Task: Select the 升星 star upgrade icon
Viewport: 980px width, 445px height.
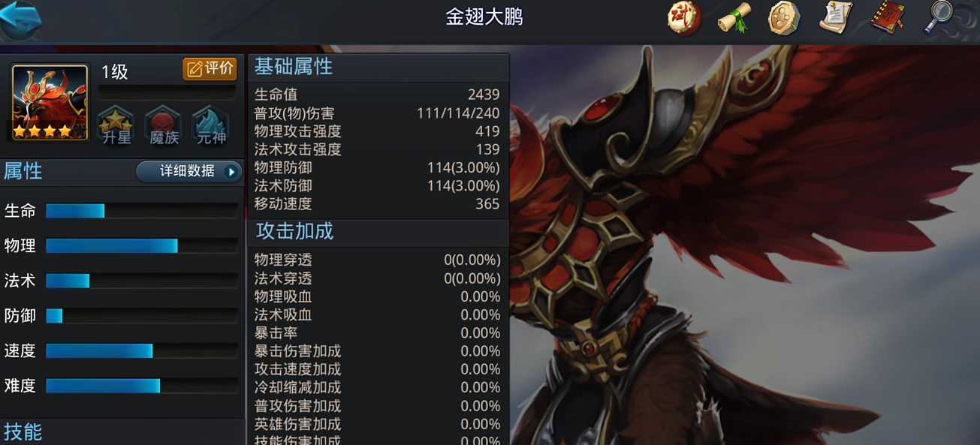Action: pos(116,125)
